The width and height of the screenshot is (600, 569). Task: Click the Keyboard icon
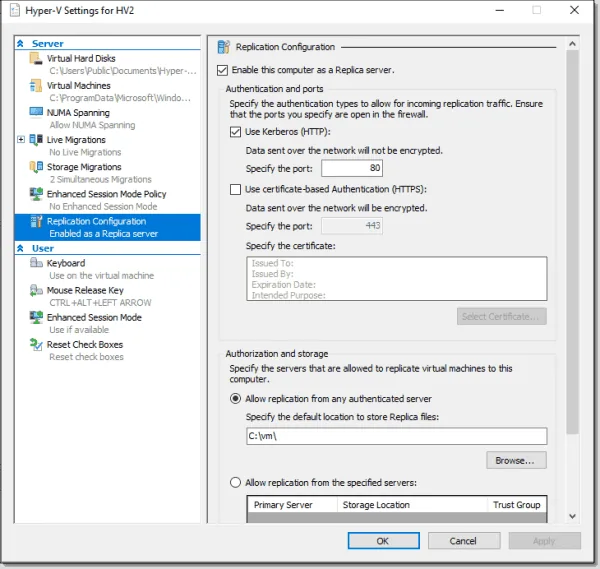36,263
